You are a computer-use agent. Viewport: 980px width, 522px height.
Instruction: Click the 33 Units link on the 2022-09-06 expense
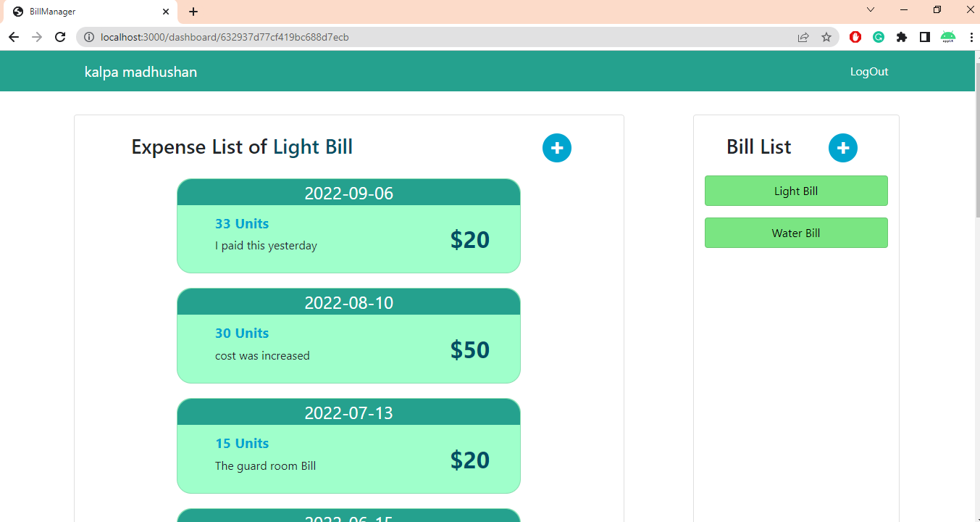(242, 223)
